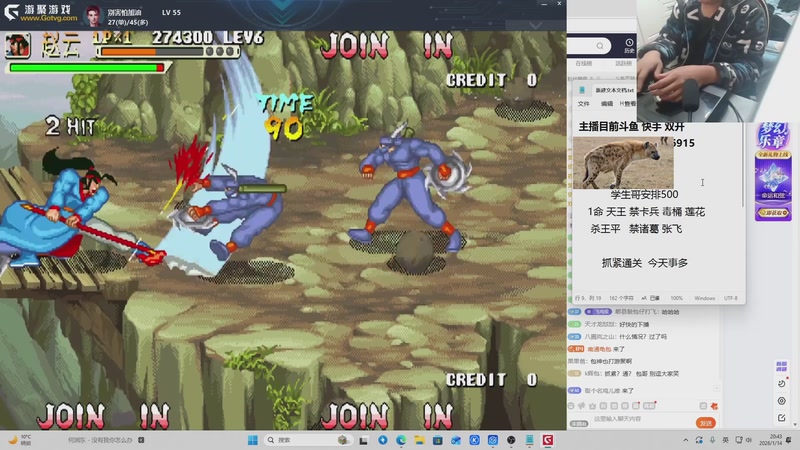This screenshot has width=800, height=450.
Task: Click the crown icon in the chat toolbar
Action: coord(592,406)
